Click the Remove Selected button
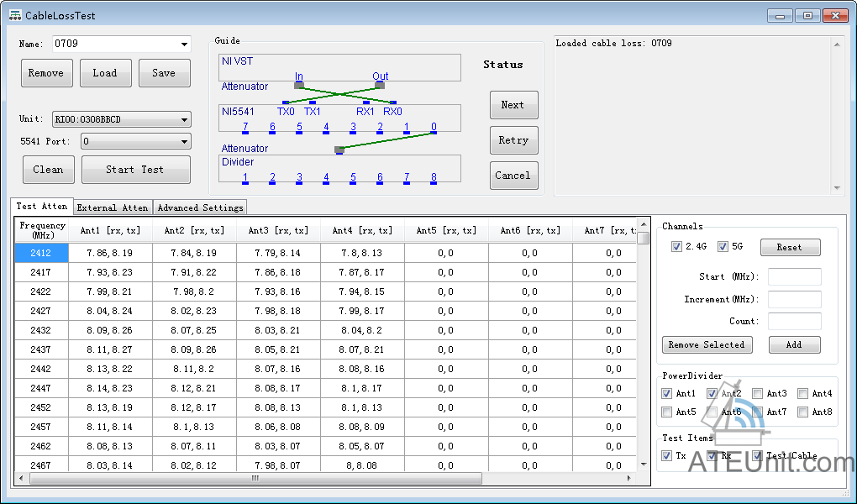 [x=707, y=345]
